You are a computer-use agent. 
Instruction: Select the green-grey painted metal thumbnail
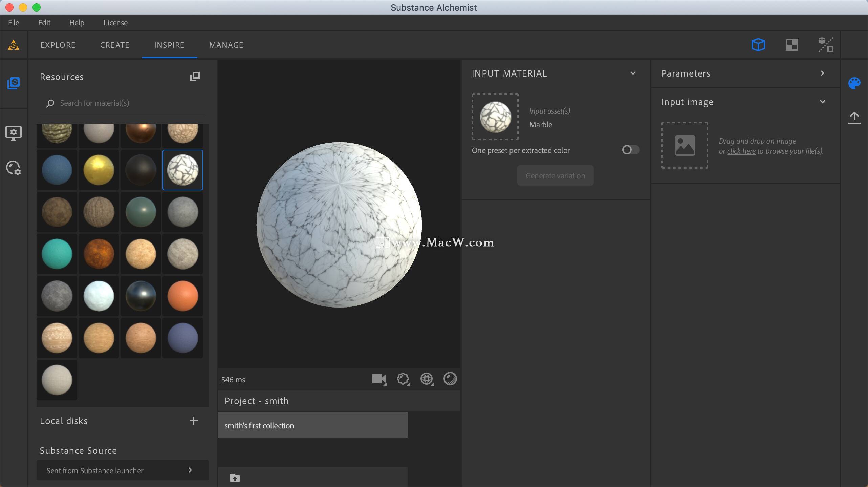(x=141, y=212)
